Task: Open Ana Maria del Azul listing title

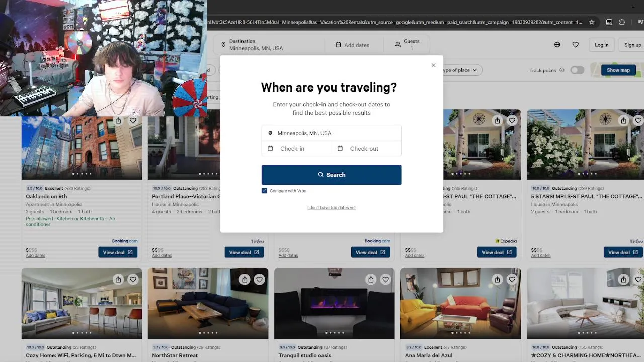Action: click(429, 355)
